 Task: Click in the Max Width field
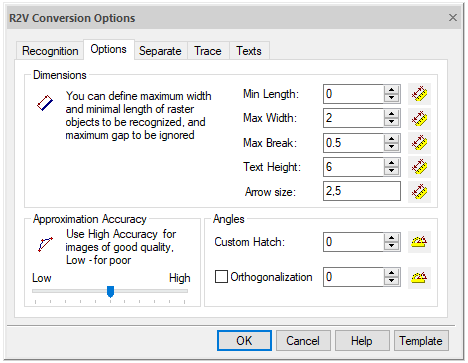(x=353, y=118)
